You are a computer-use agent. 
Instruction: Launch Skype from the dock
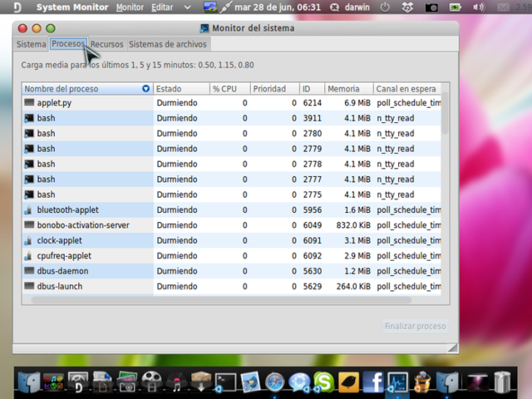click(x=323, y=382)
